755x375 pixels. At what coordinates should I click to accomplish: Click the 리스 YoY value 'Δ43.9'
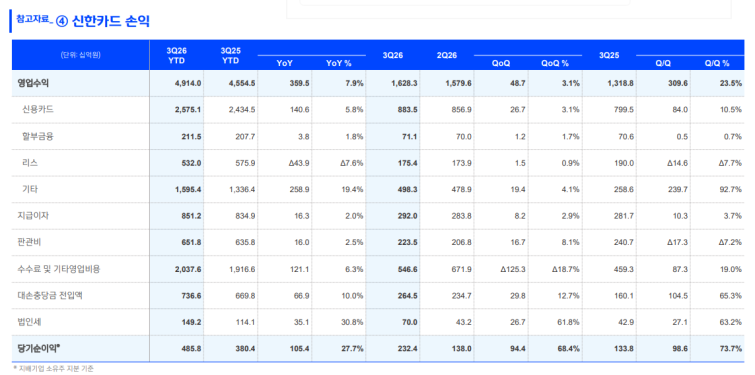pyautogui.click(x=299, y=163)
